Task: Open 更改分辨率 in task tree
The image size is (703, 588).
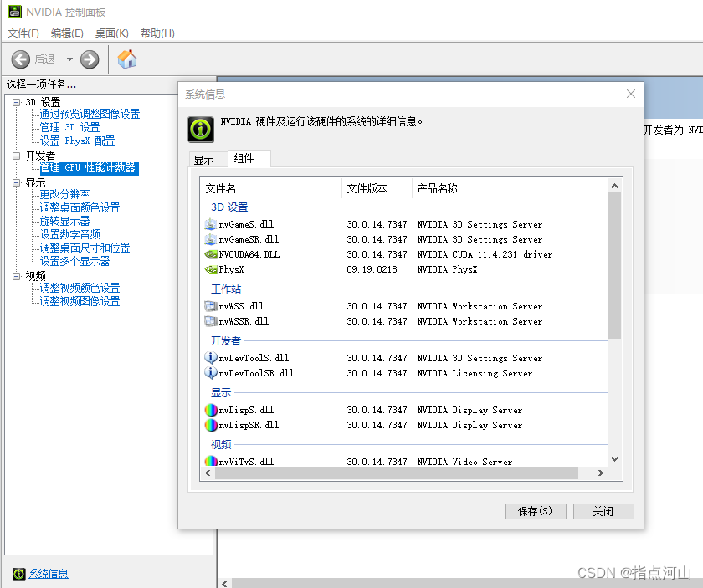Action: [x=64, y=194]
